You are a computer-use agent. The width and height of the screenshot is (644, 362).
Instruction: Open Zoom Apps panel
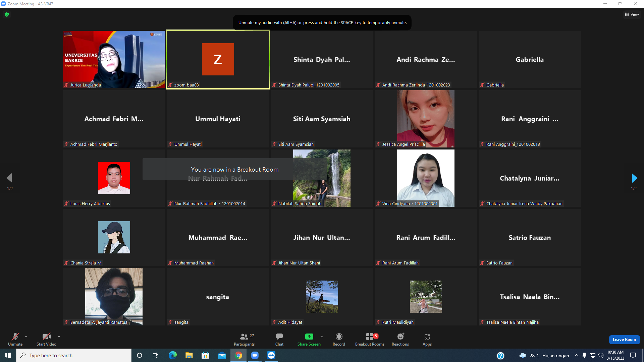427,339
